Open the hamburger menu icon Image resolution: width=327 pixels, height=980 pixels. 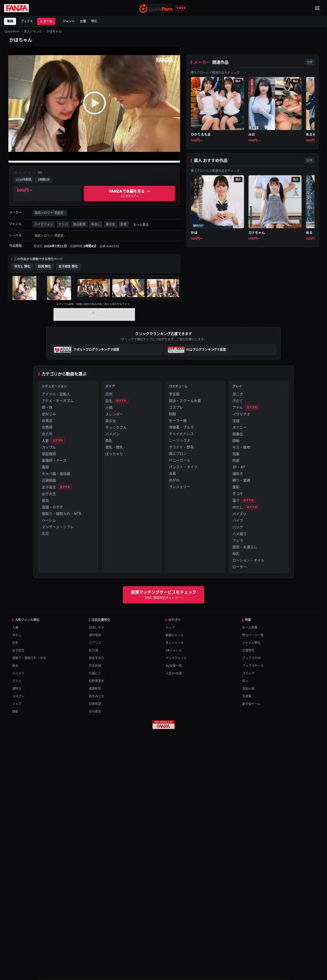[x=317, y=8]
